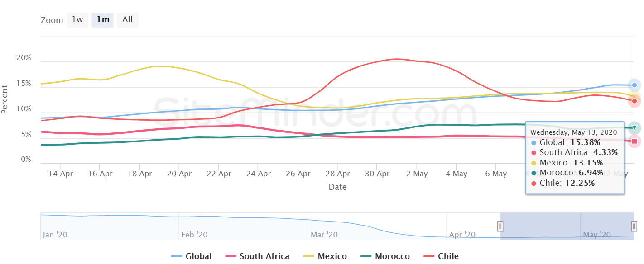
Task: Click Chile red circle endpoint marker
Action: click(x=634, y=101)
